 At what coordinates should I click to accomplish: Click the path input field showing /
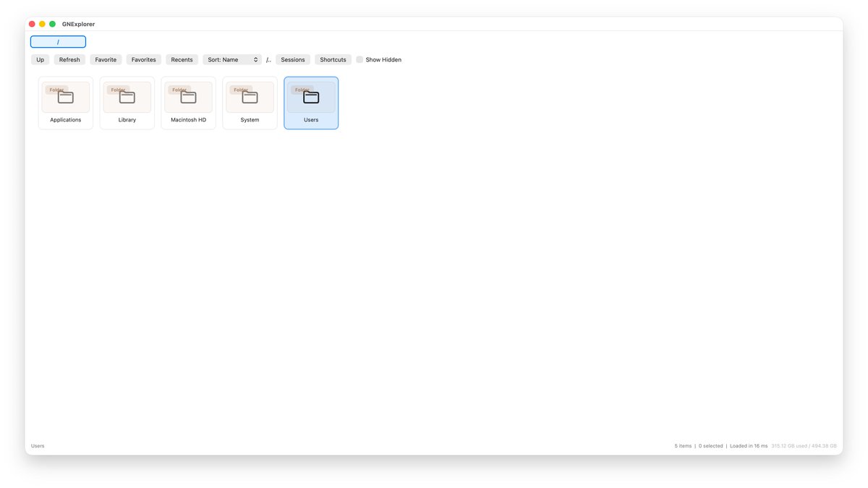(x=58, y=42)
